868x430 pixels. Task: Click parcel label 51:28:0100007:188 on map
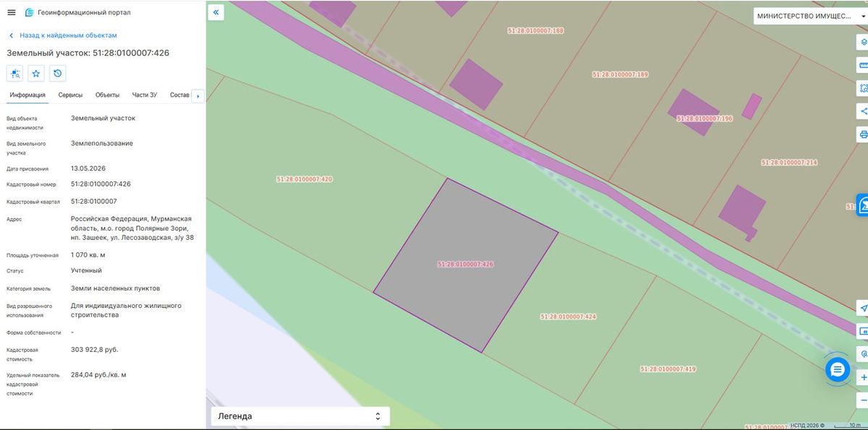click(x=535, y=30)
